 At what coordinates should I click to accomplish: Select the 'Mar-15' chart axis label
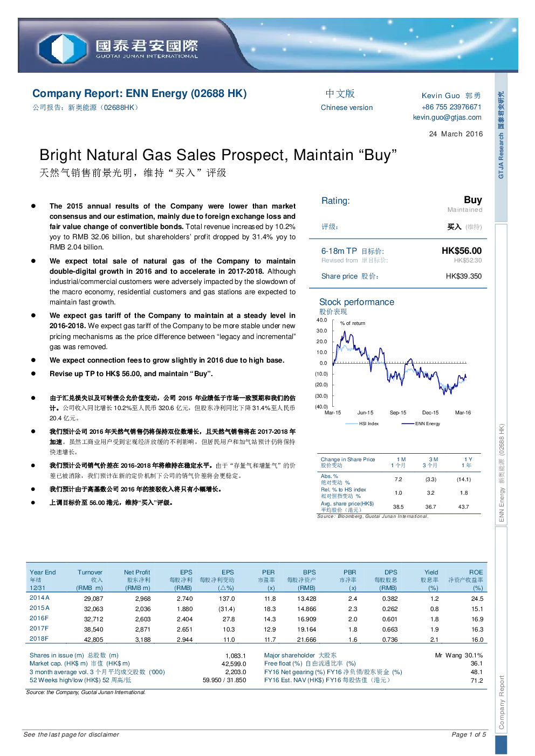pos(333,413)
